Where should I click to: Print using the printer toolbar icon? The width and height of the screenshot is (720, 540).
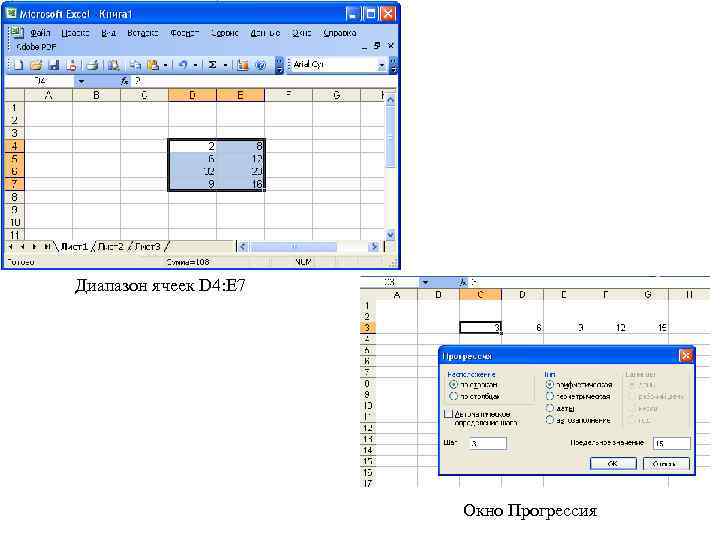pyautogui.click(x=93, y=65)
